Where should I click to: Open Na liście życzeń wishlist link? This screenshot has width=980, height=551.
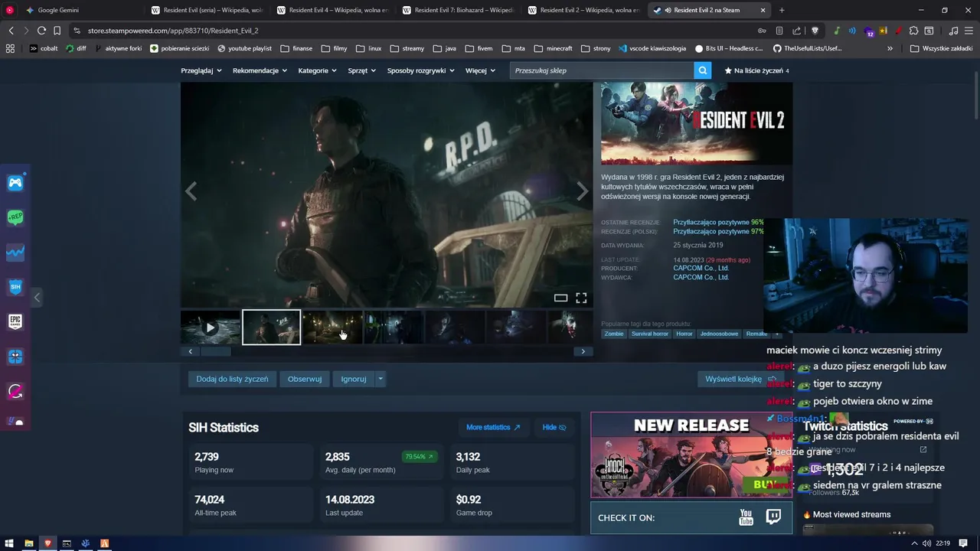[x=756, y=70]
